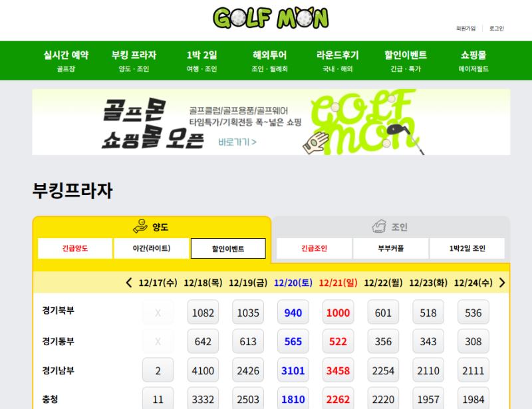The height and width of the screenshot is (409, 532).
Task: Click 충청 region label
Action: pyautogui.click(x=50, y=399)
